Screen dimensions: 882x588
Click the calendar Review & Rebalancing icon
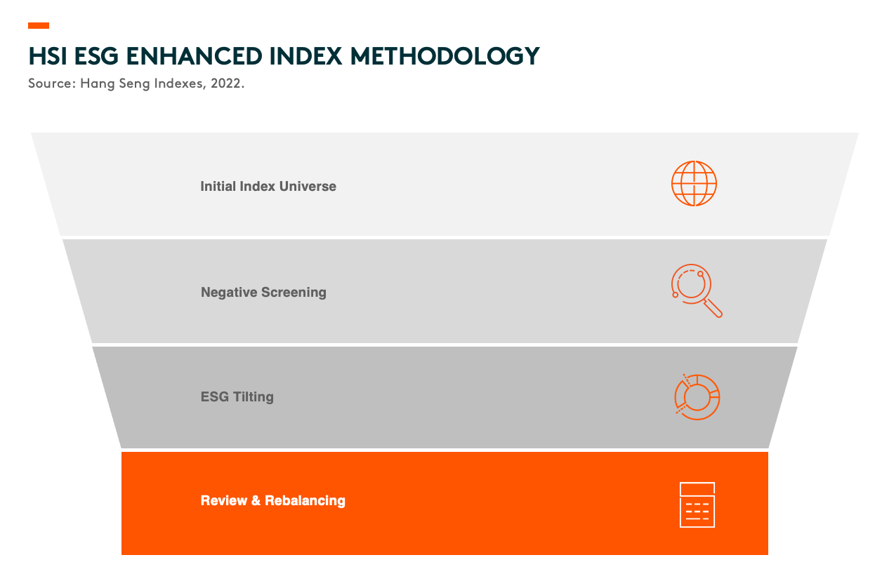697,505
